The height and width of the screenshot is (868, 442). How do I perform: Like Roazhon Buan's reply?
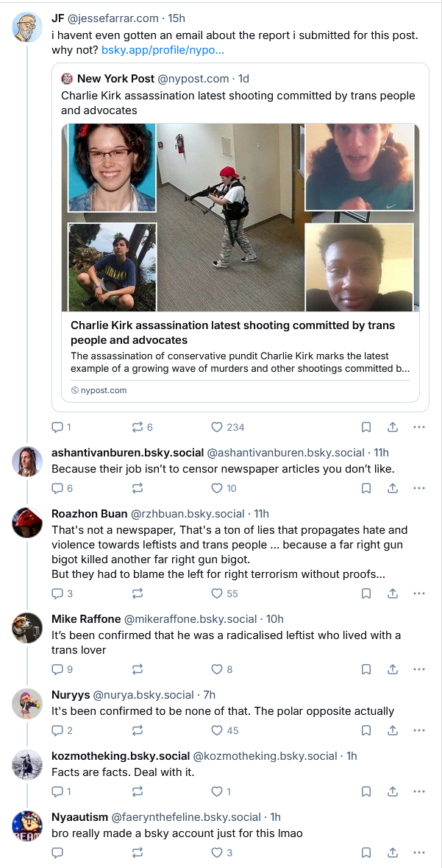[x=217, y=593]
